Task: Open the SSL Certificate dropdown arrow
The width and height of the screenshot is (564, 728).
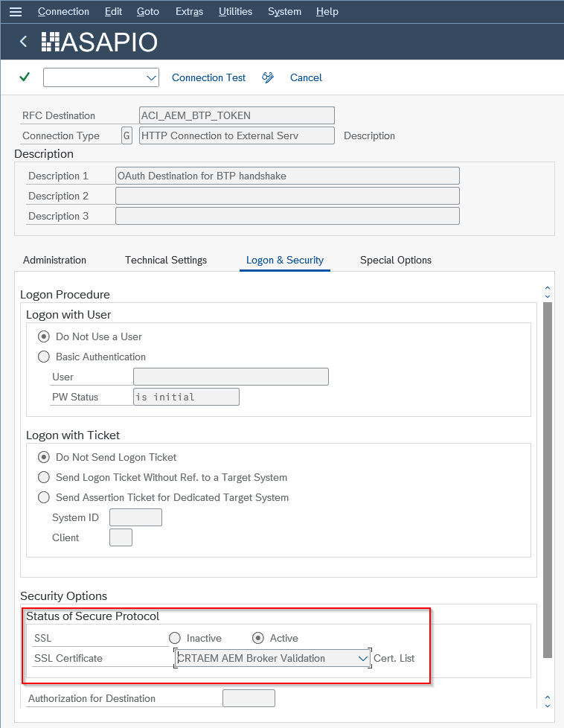Action: [363, 658]
